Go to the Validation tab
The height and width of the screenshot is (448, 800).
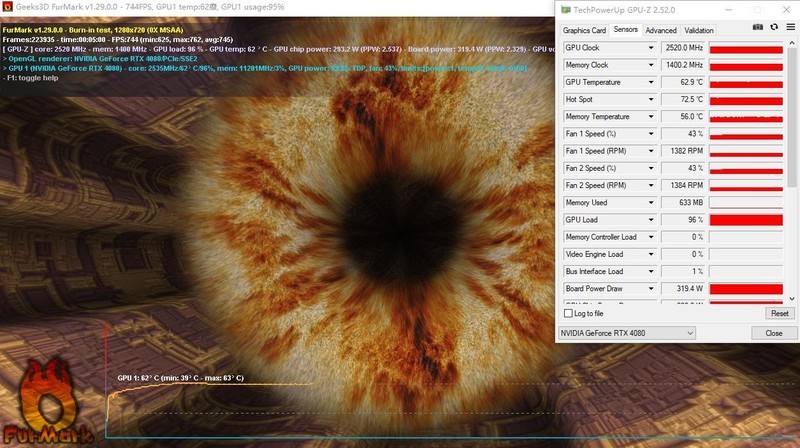(x=699, y=30)
